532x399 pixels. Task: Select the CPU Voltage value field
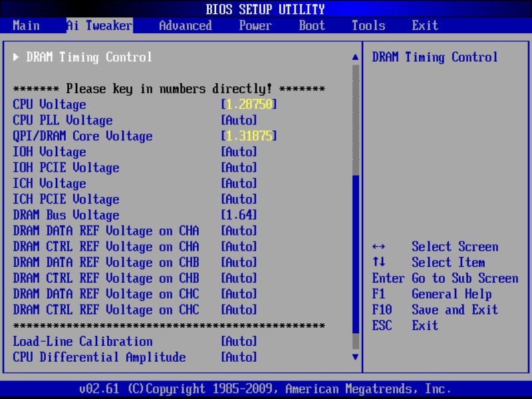[x=247, y=104]
